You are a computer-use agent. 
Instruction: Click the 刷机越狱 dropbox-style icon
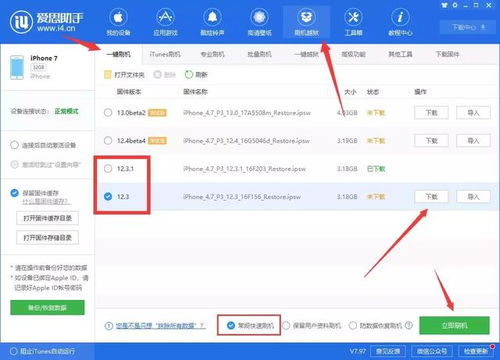coord(306,17)
